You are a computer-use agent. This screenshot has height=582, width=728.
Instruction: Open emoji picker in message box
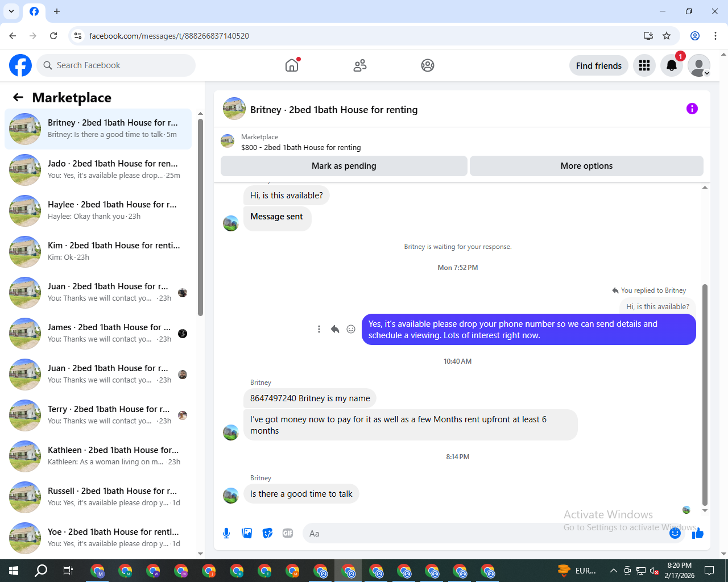tap(675, 533)
